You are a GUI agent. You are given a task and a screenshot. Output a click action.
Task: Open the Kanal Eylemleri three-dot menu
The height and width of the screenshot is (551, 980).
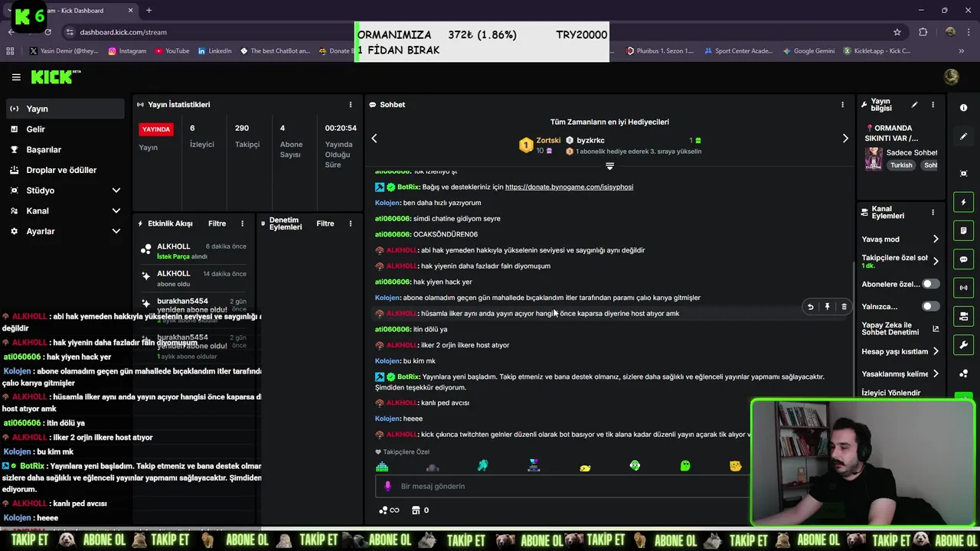pyautogui.click(x=933, y=212)
